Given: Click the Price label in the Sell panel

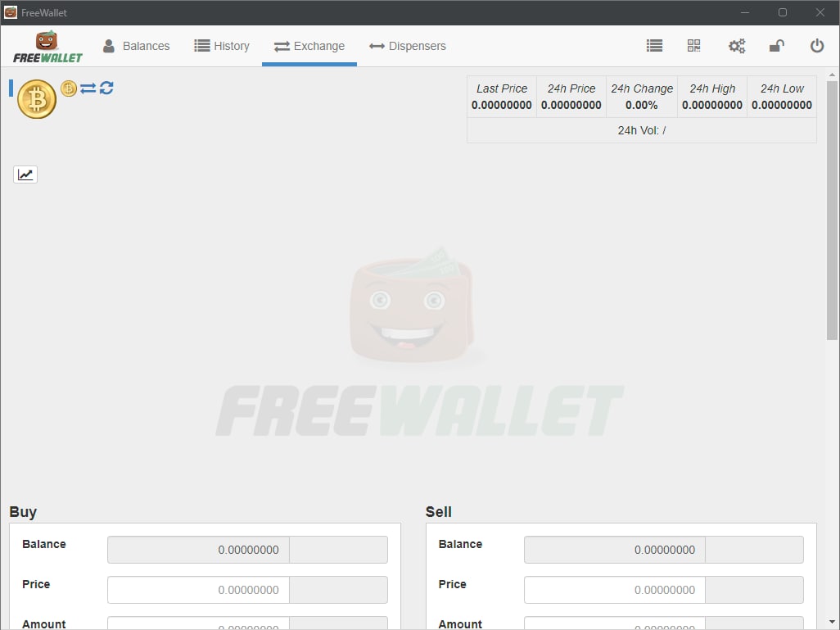Looking at the screenshot, I should (453, 584).
